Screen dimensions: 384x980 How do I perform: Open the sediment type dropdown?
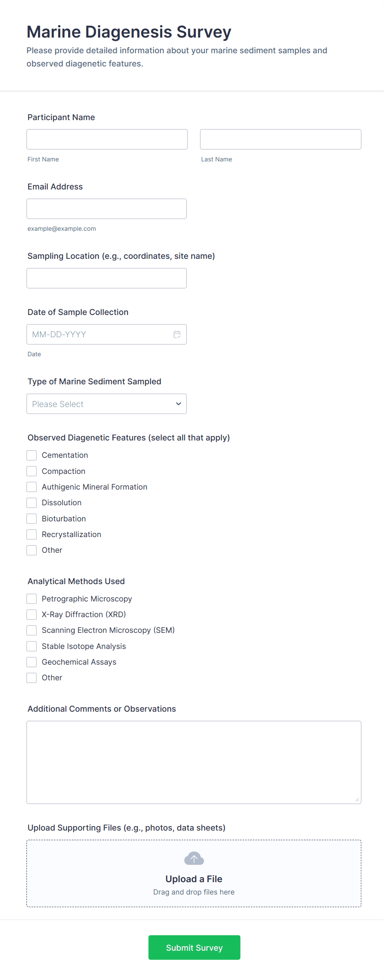tap(107, 404)
